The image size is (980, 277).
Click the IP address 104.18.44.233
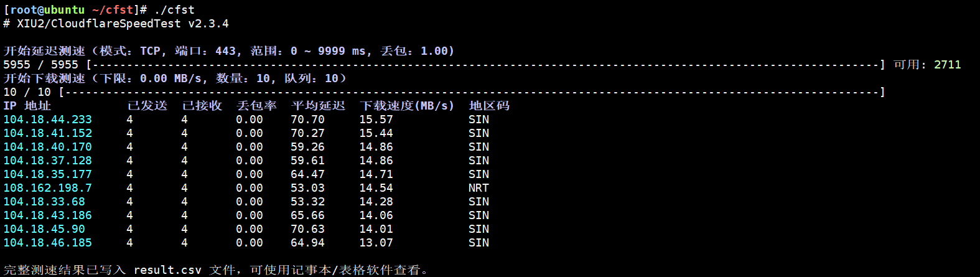[47, 120]
